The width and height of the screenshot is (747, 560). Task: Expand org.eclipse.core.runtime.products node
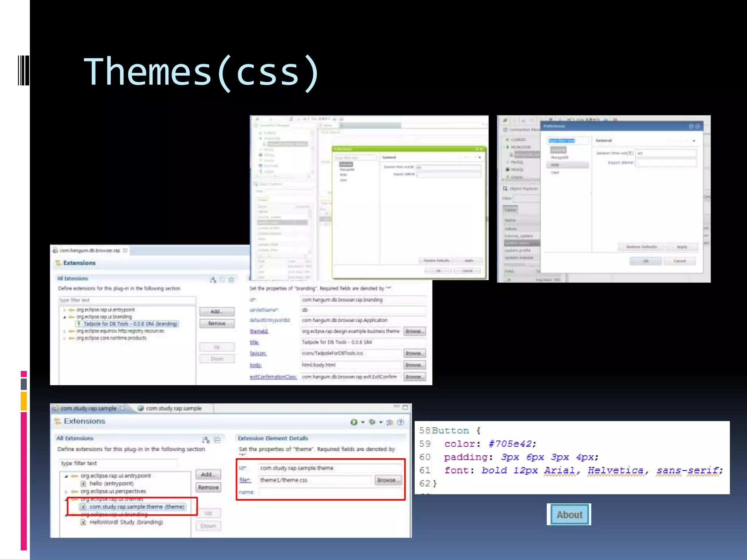pos(65,338)
